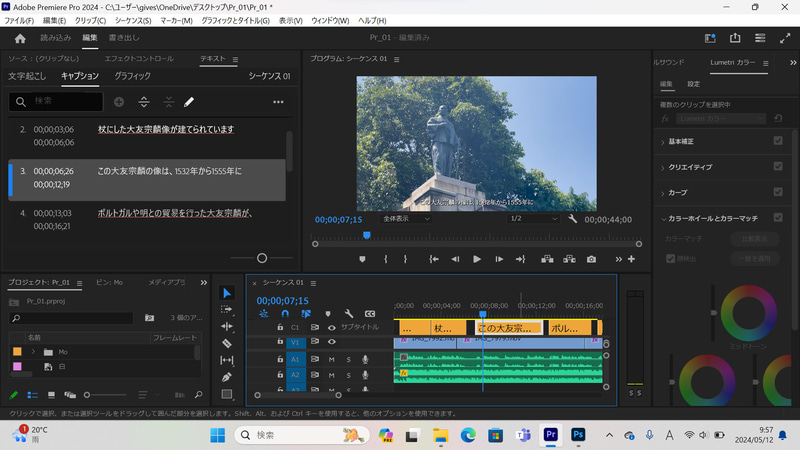Toggle subtitle track C1 visibility eye
The image size is (800, 450).
click(332, 328)
